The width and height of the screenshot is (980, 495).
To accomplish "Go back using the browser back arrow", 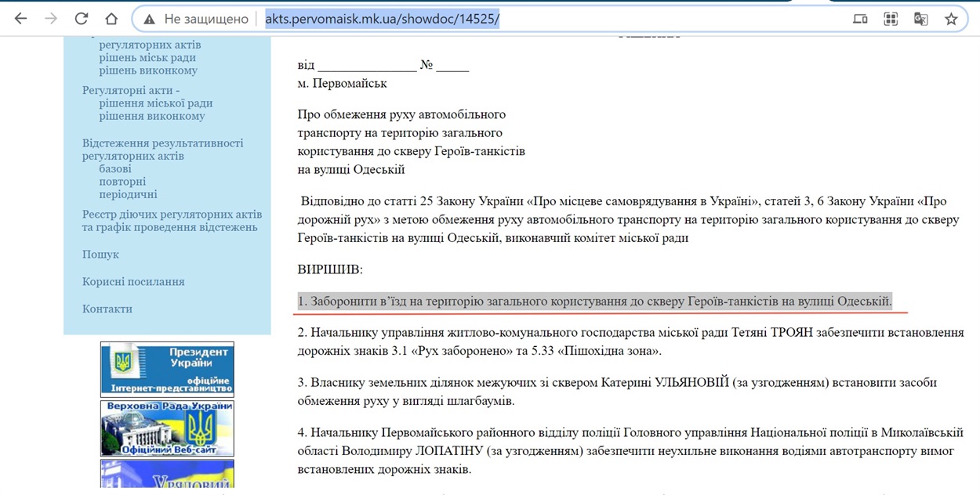I will (21, 19).
